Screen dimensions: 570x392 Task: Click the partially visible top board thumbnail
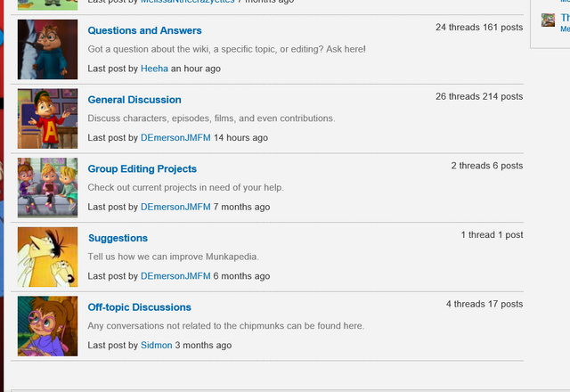[x=47, y=4]
